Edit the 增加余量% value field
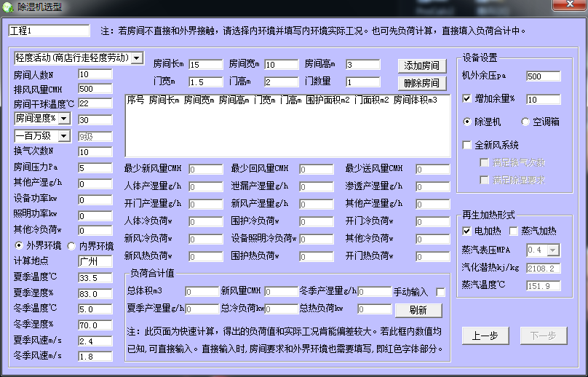Screen dimensions: 588x377 (x=544, y=100)
